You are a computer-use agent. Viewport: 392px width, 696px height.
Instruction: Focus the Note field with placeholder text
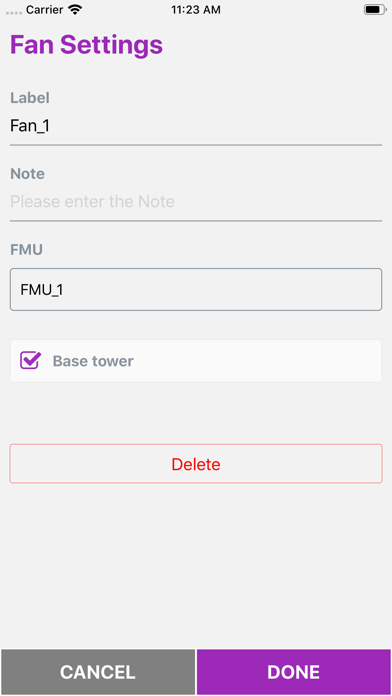(196, 202)
